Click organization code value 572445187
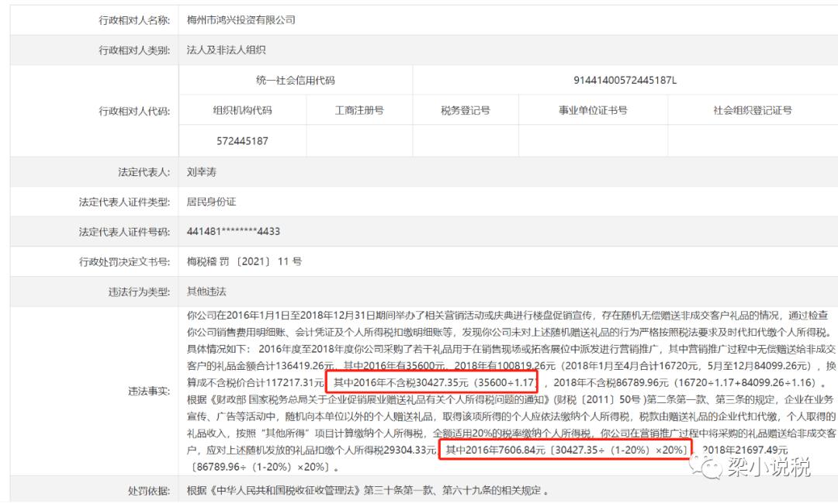838x504 pixels. coord(243,141)
